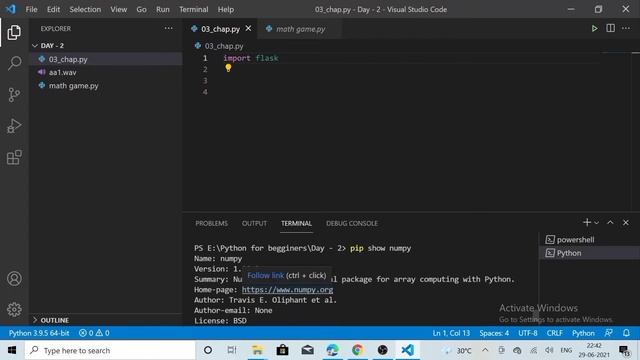Open Microsoft Edge from taskbar
The height and width of the screenshot is (360, 640).
point(332,350)
